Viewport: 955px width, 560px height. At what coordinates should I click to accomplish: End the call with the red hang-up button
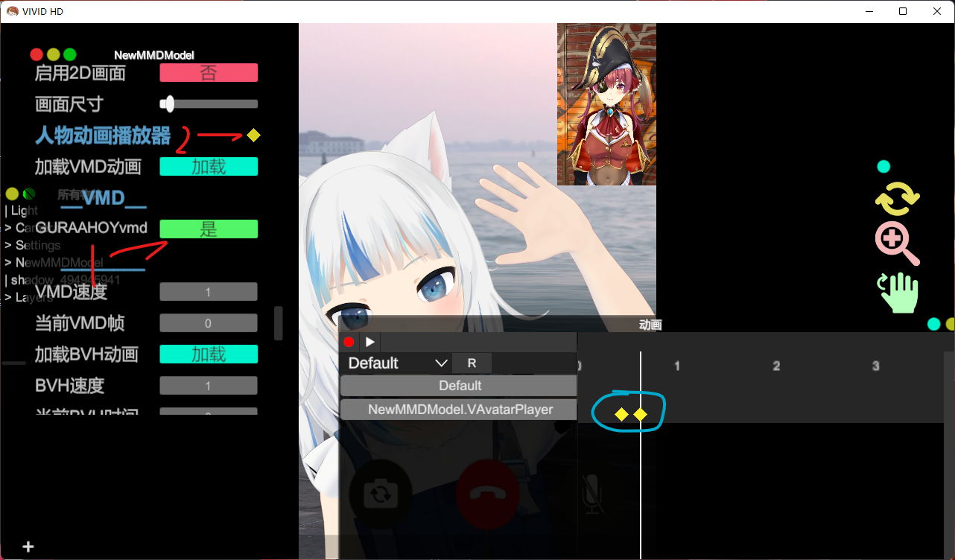pos(487,493)
